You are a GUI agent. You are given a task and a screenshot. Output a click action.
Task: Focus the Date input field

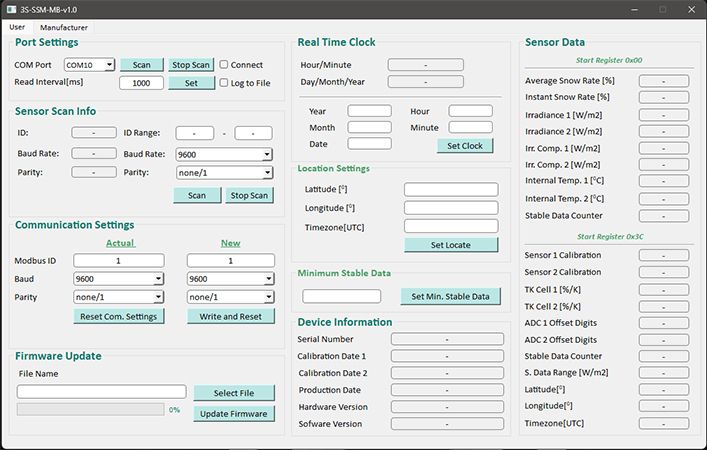point(369,144)
